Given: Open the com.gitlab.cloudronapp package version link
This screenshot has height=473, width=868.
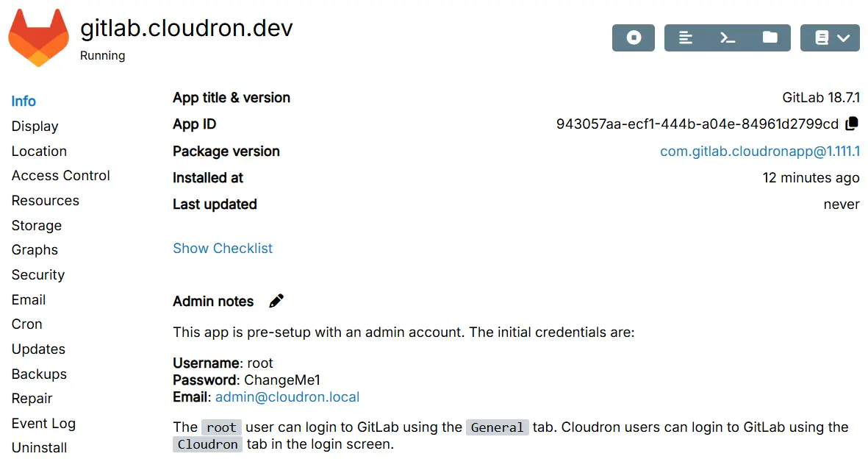Looking at the screenshot, I should click(x=760, y=152).
